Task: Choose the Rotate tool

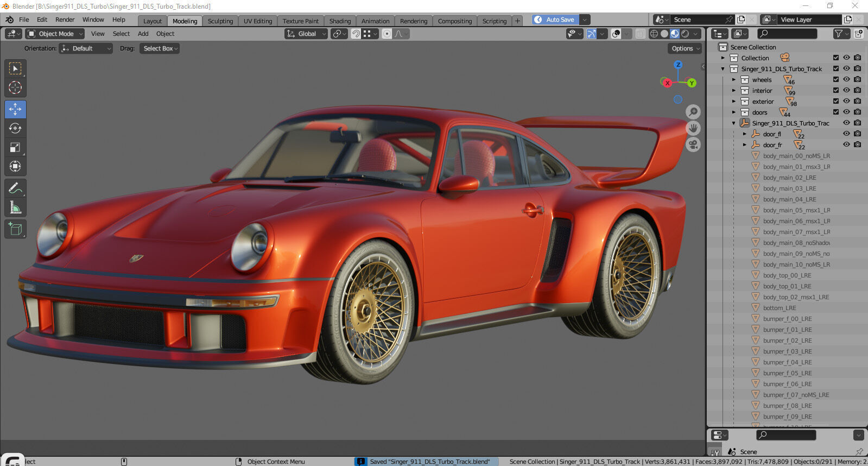Action: point(15,128)
